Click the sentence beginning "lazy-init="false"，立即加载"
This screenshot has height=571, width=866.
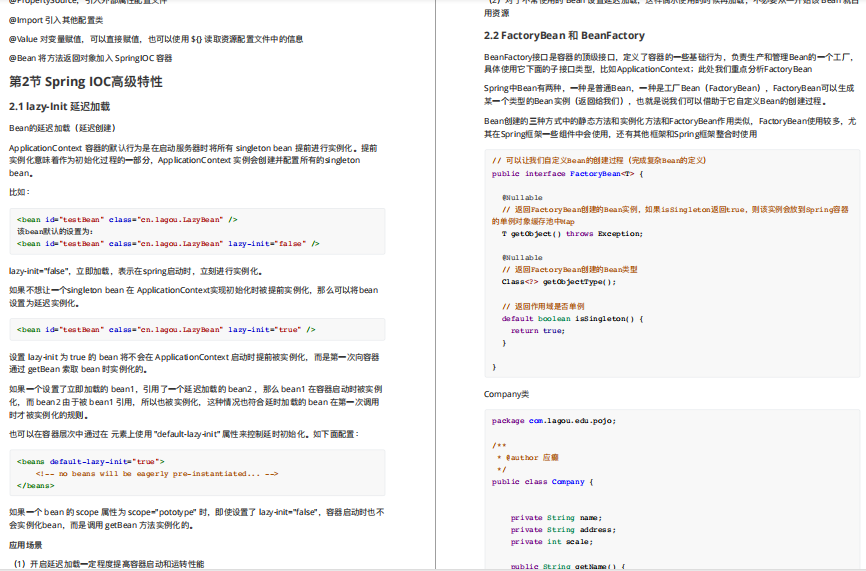tap(135, 271)
